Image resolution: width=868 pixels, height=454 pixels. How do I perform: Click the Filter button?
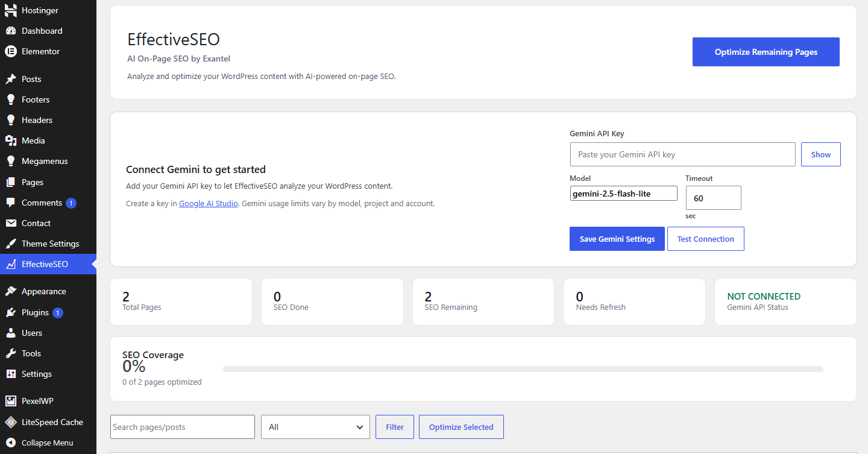coord(395,427)
